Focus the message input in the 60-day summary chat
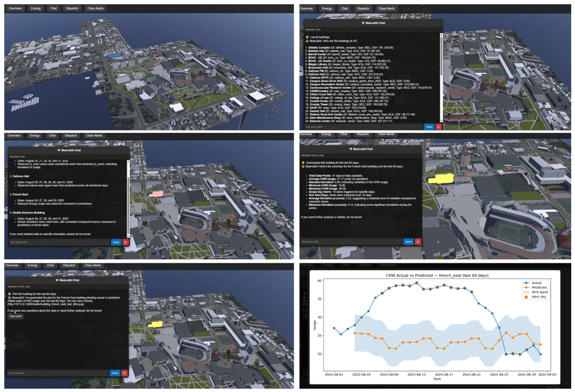The height and width of the screenshot is (392, 575). tap(351, 242)
